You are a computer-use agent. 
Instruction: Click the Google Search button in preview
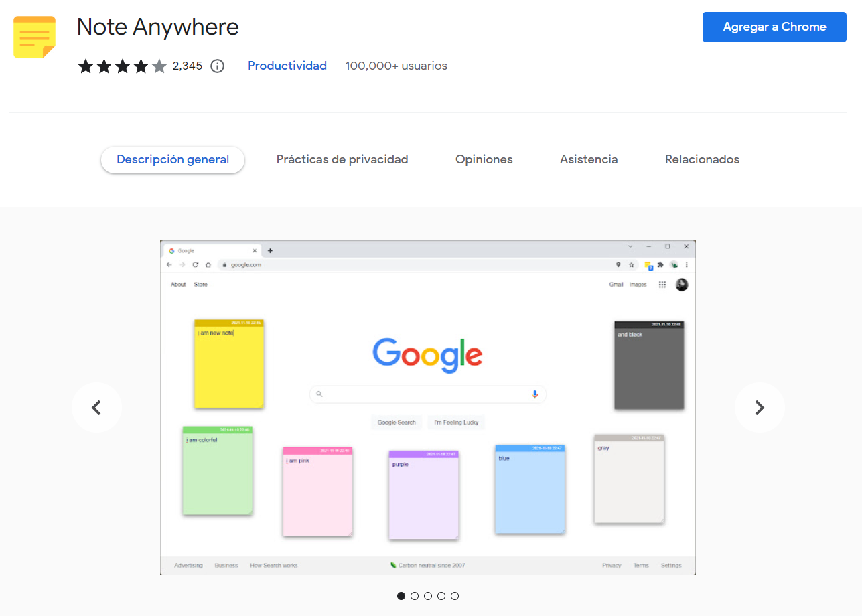[x=397, y=422]
